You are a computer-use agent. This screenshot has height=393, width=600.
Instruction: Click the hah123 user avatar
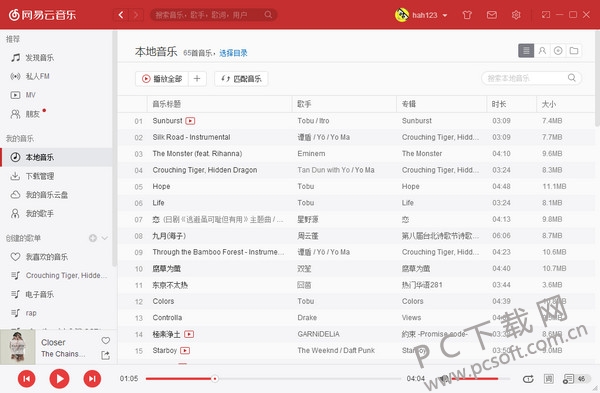point(401,15)
